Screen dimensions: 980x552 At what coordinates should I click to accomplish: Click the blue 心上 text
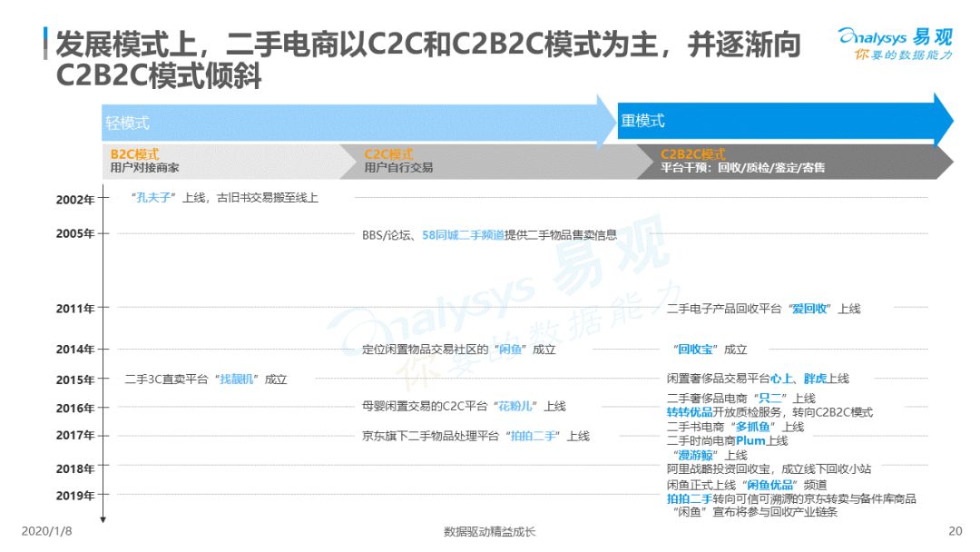pos(781,379)
